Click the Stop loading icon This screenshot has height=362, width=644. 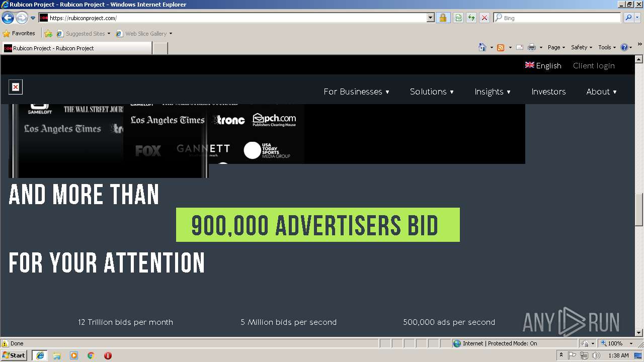485,18
